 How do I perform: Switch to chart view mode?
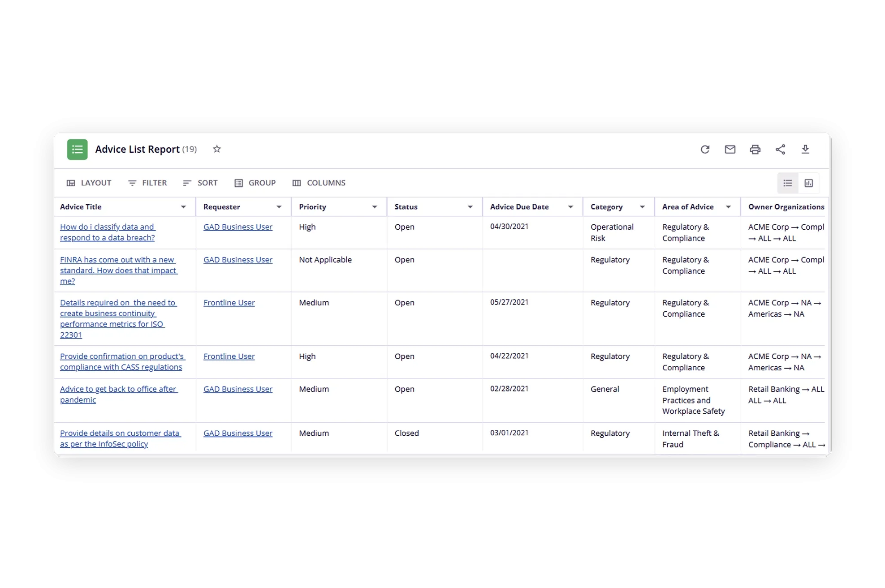point(809,183)
